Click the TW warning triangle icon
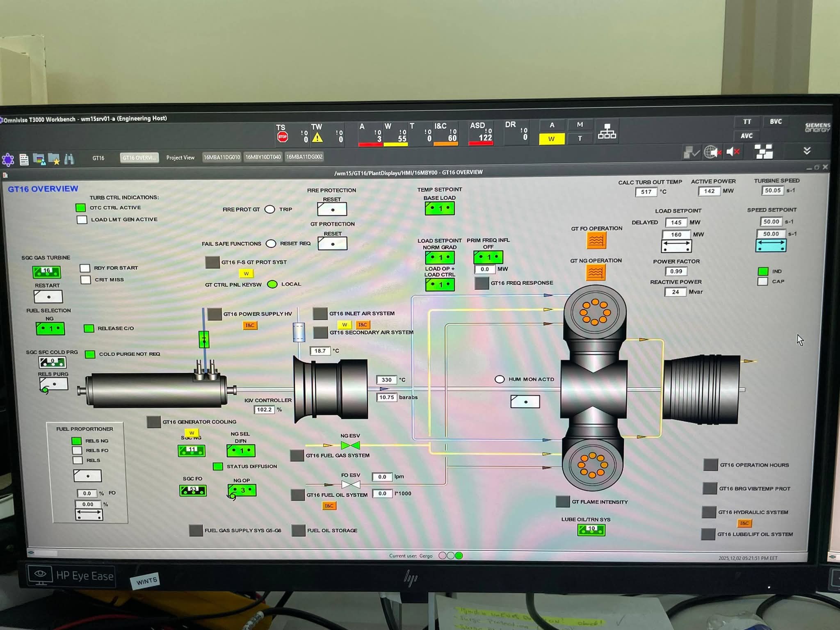The width and height of the screenshot is (840, 630). point(317,137)
